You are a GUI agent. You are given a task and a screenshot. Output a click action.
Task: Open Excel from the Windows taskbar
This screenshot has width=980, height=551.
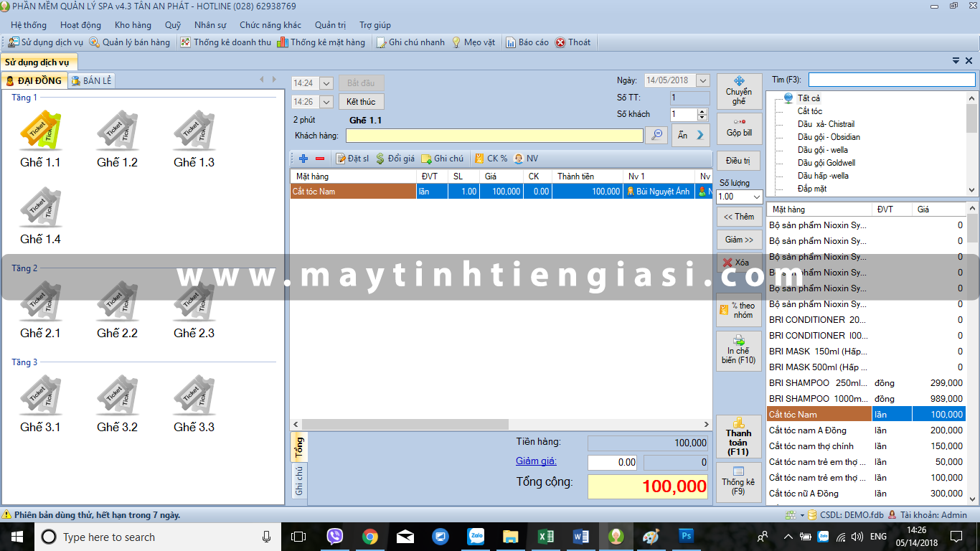(x=546, y=537)
